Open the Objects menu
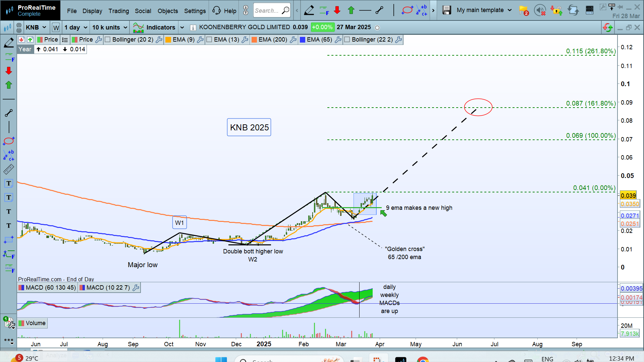This screenshot has height=362, width=644. pyautogui.click(x=168, y=11)
